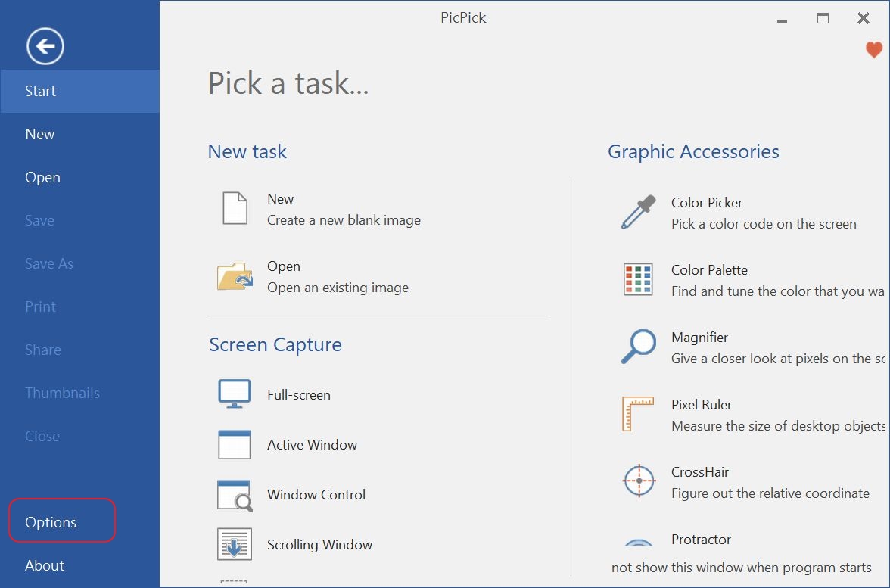Image resolution: width=890 pixels, height=588 pixels.
Task: Maximize the PicPick window
Action: click(823, 19)
